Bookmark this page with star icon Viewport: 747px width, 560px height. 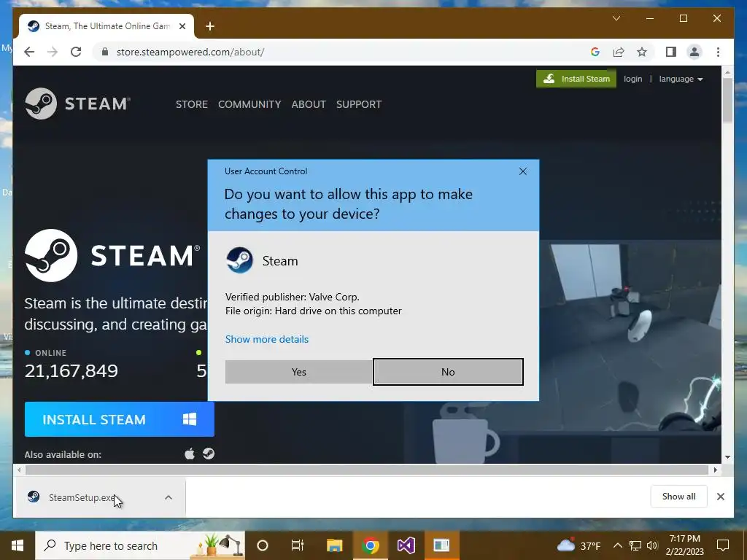[642, 52]
